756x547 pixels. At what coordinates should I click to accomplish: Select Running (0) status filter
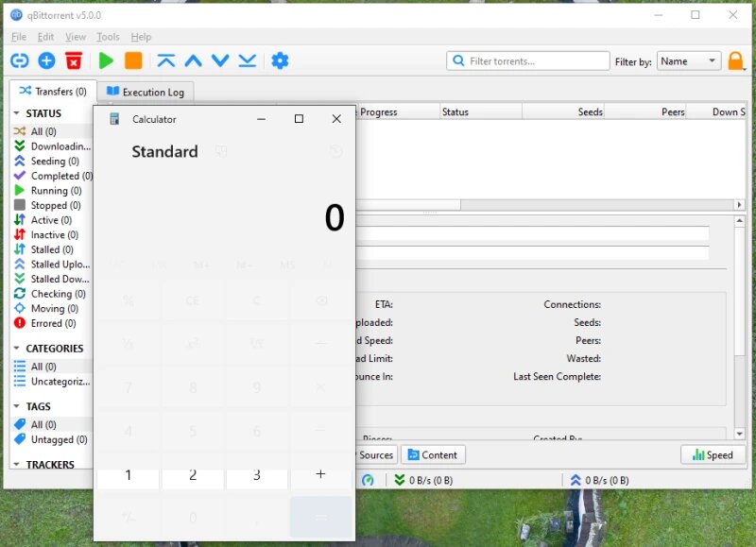(x=52, y=191)
